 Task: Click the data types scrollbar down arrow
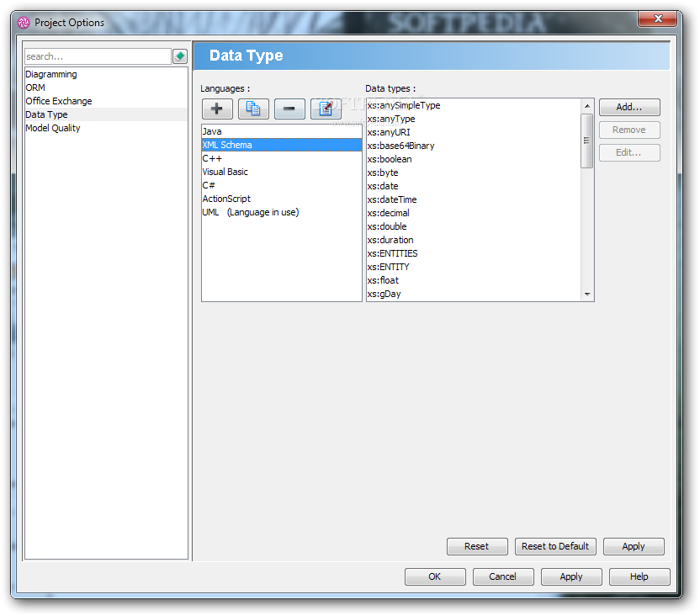[x=587, y=295]
